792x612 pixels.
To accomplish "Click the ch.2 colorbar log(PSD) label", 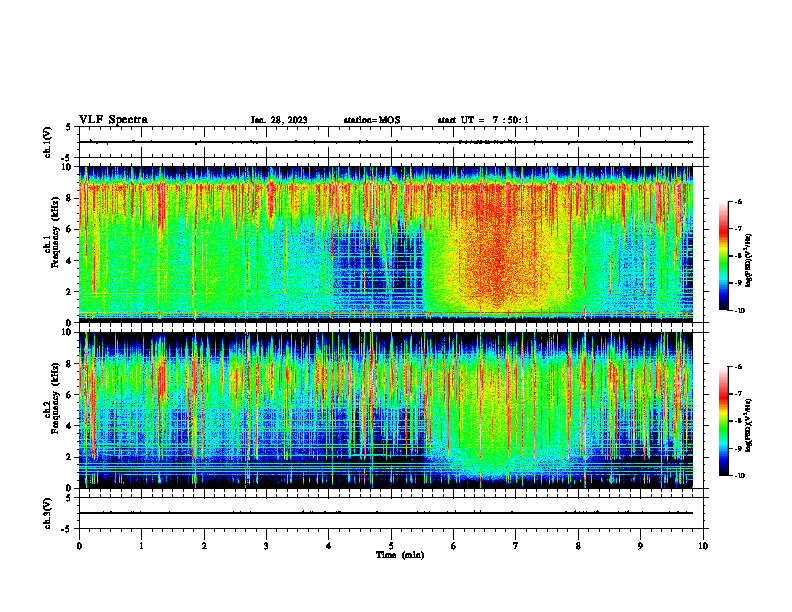I will tap(749, 425).
